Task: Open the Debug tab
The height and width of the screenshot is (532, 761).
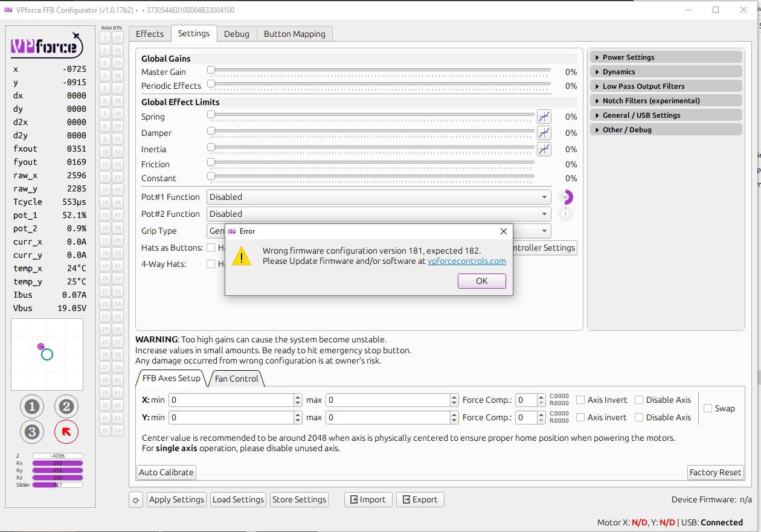Action: [x=237, y=34]
